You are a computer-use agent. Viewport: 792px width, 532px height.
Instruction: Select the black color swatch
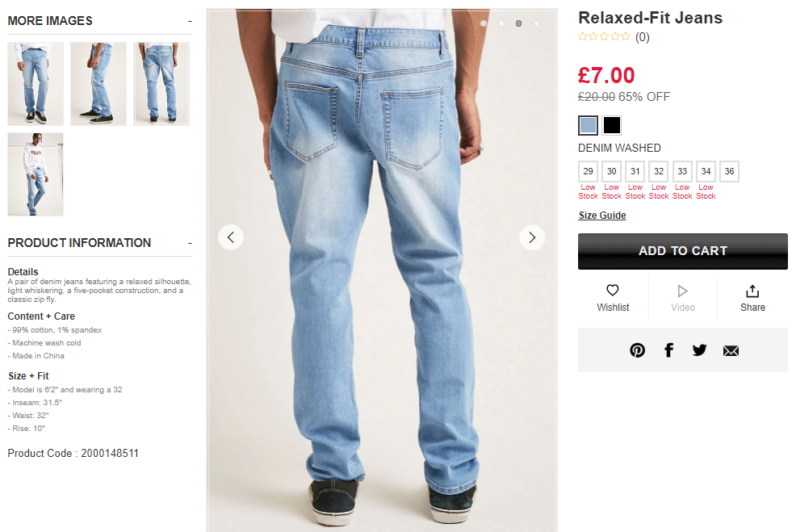point(612,125)
